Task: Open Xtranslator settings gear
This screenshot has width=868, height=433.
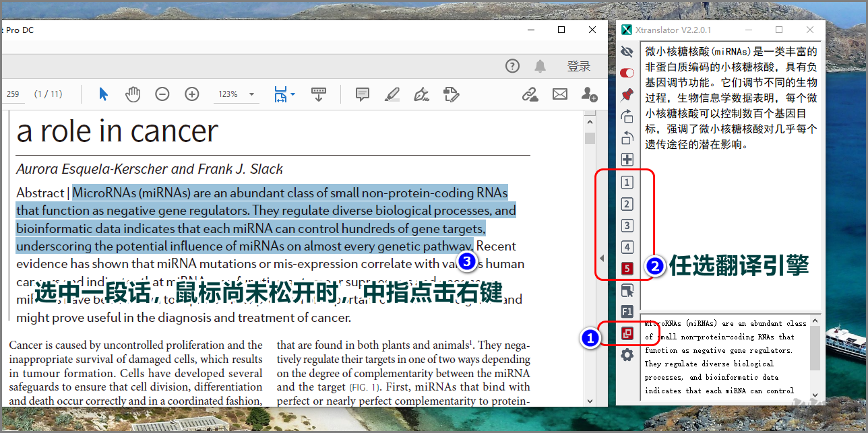Action: tap(627, 355)
